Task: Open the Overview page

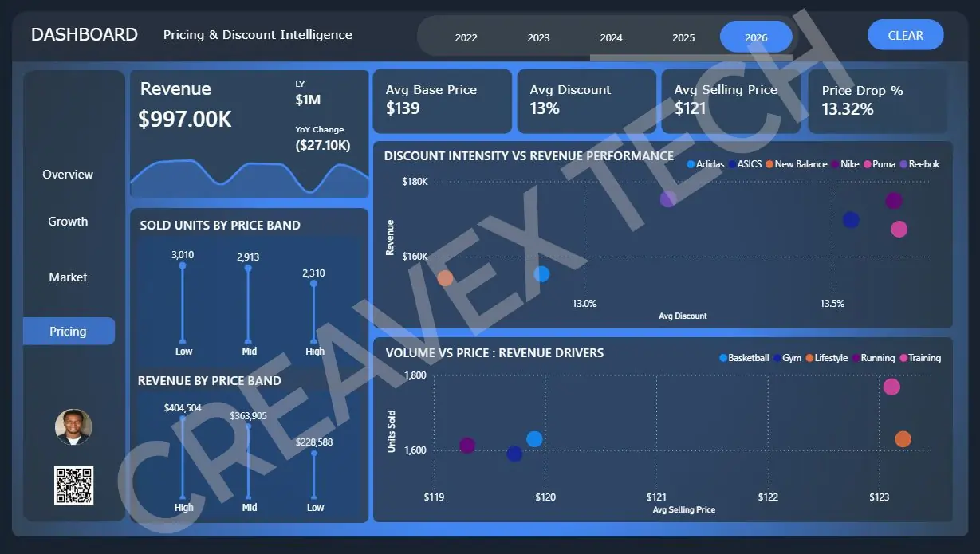Action: click(68, 175)
